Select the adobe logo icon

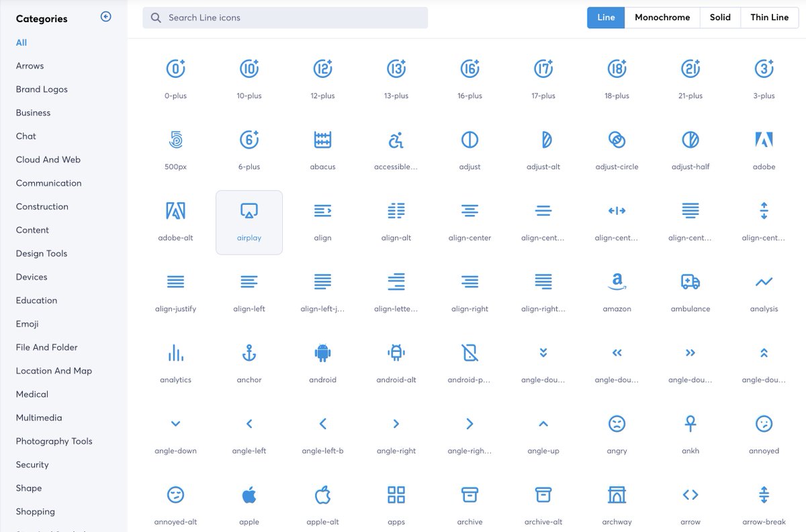point(764,140)
